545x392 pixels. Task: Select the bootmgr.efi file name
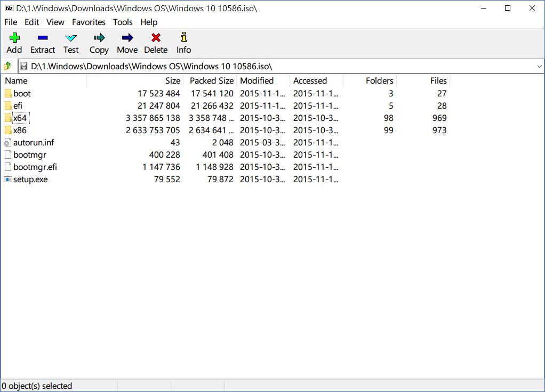35,167
